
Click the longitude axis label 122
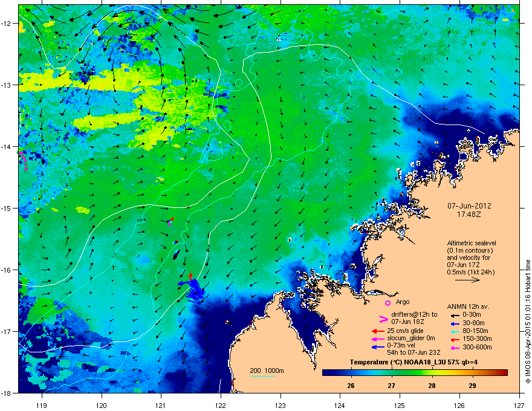pos(221,405)
